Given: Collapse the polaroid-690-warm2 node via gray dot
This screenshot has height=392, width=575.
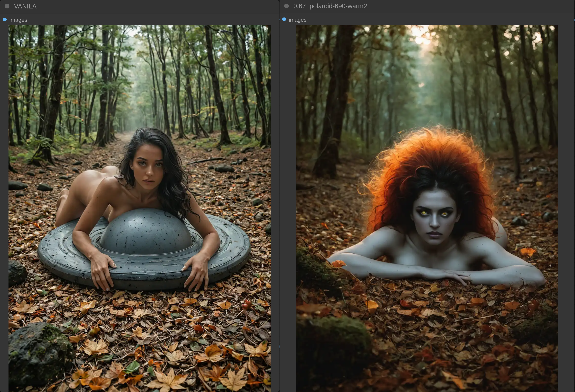Looking at the screenshot, I should [286, 6].
